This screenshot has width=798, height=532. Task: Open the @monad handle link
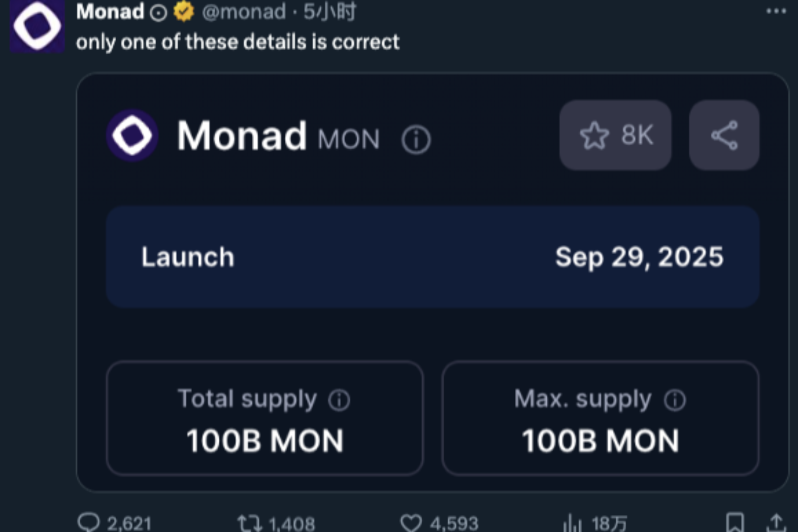(243, 12)
